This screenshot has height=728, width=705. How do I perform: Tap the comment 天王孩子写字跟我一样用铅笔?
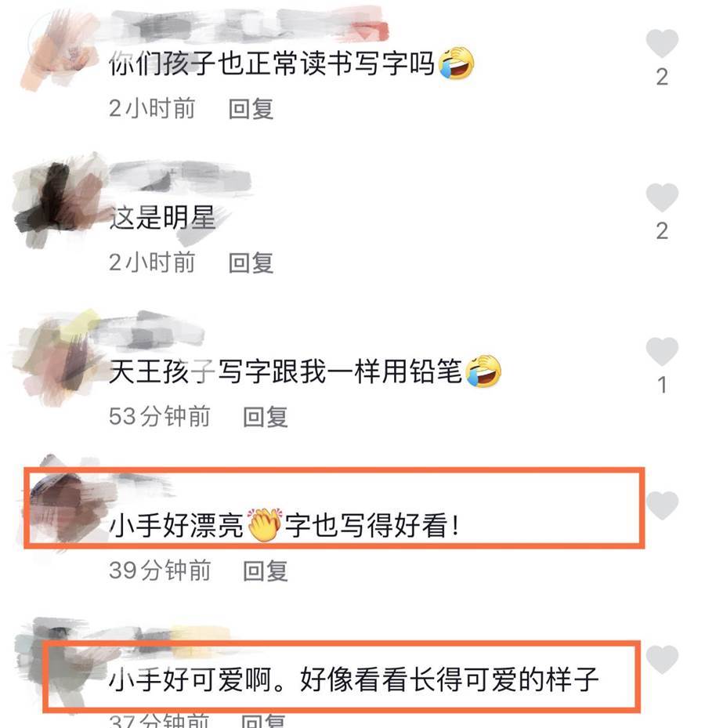[305, 372]
